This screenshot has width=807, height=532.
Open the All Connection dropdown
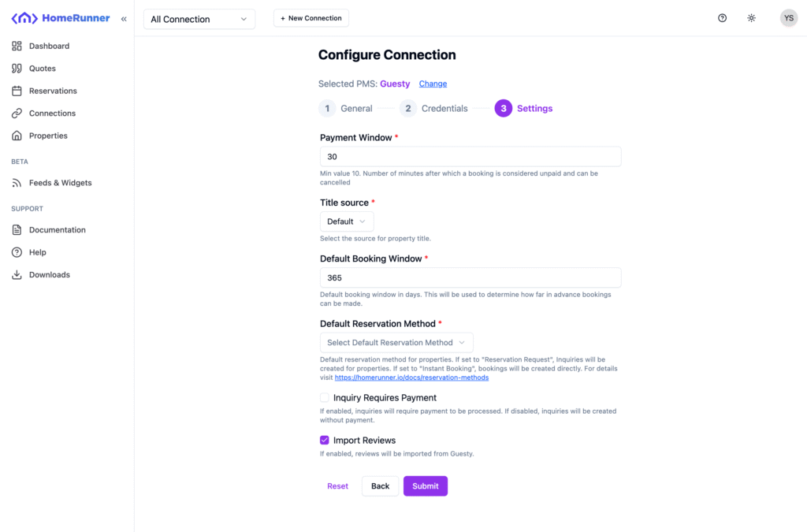click(x=199, y=19)
